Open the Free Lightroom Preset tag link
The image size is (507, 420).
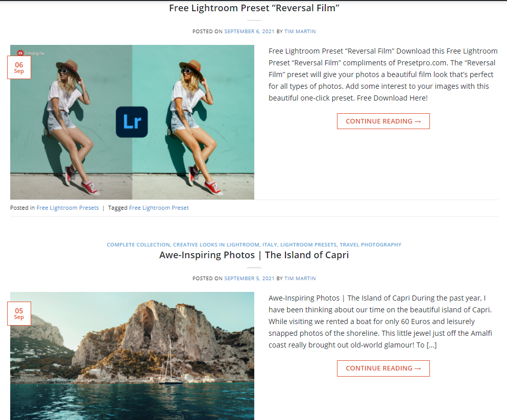click(159, 208)
